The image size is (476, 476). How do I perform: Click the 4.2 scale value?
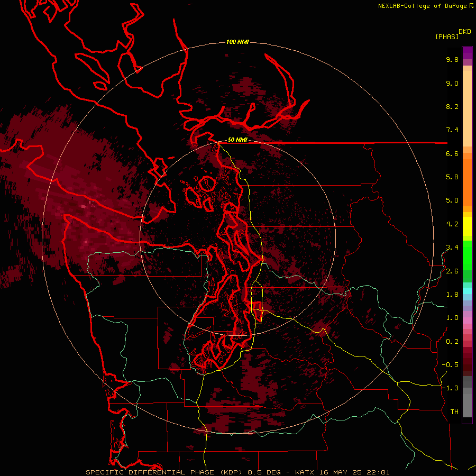click(x=452, y=224)
